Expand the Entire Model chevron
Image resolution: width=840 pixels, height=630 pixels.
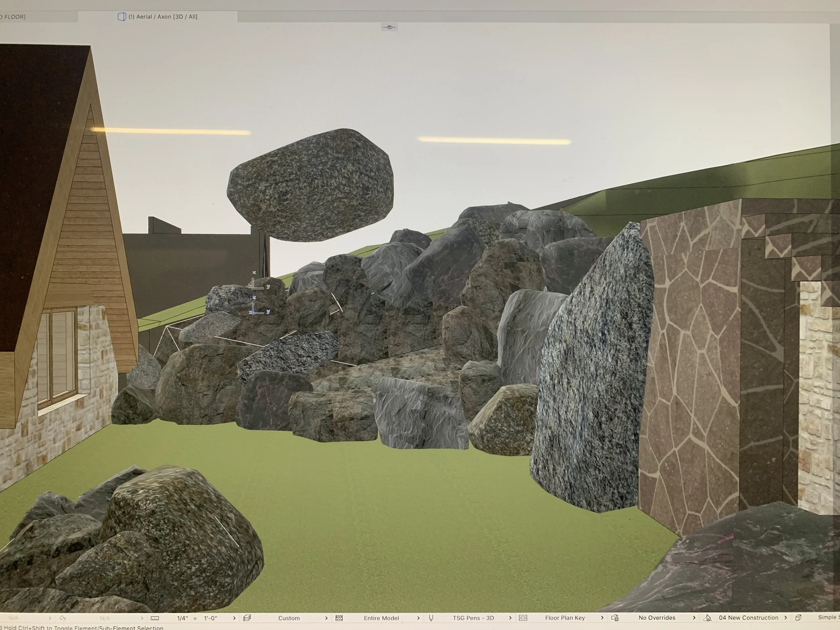click(x=418, y=618)
